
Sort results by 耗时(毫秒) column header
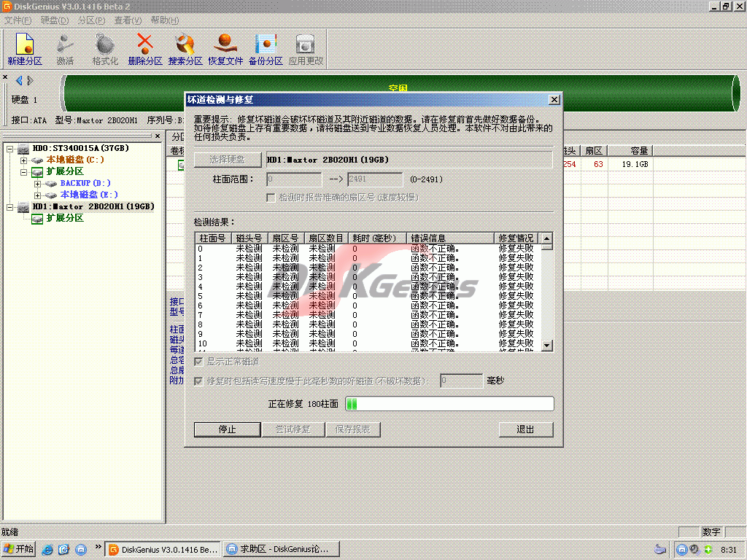click(377, 238)
